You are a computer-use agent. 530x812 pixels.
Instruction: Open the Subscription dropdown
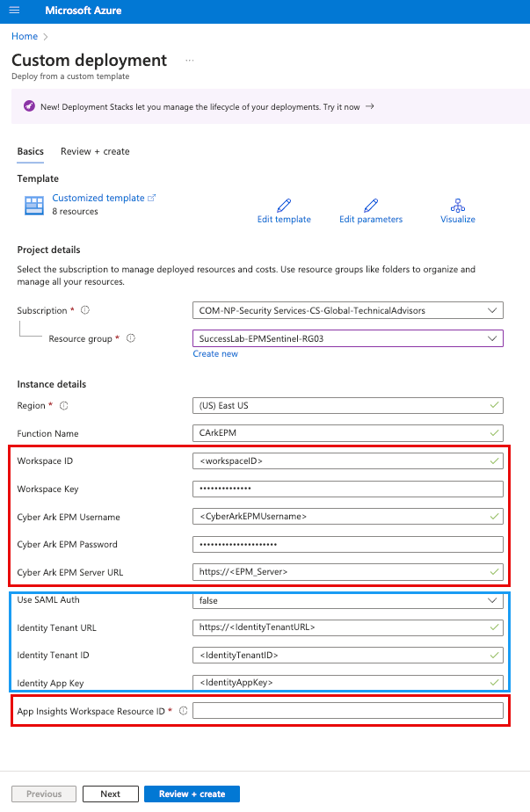tap(492, 310)
